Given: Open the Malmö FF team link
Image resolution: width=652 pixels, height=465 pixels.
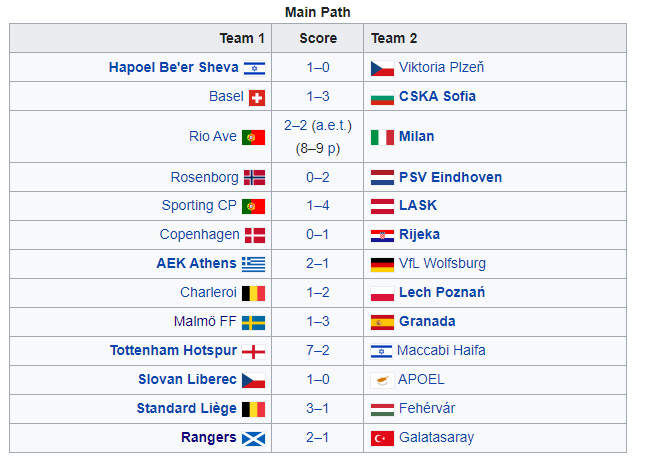Looking at the screenshot, I should (205, 321).
